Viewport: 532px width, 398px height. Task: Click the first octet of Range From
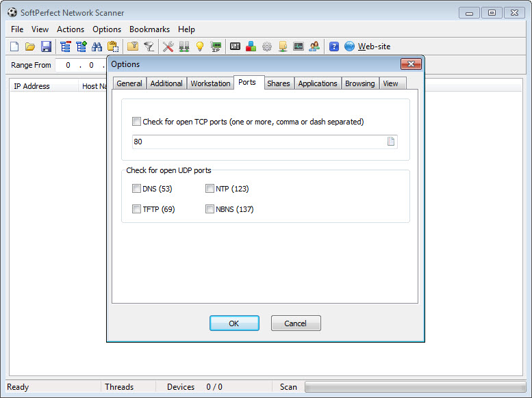[x=68, y=65]
